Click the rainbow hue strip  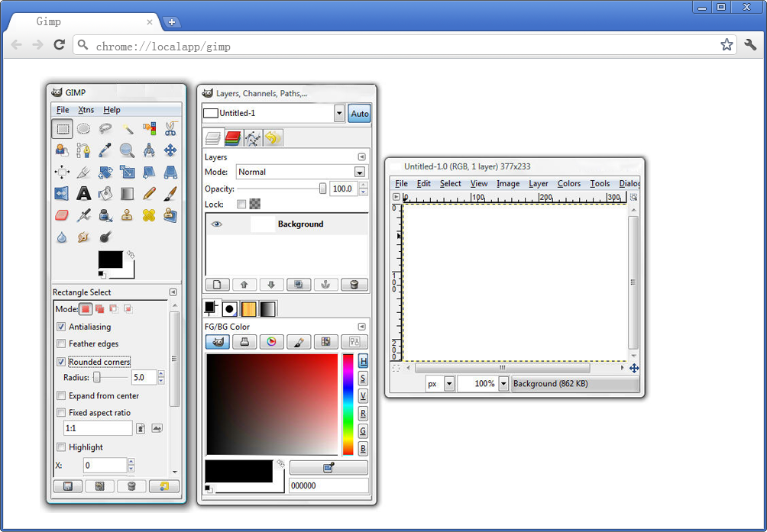(348, 405)
